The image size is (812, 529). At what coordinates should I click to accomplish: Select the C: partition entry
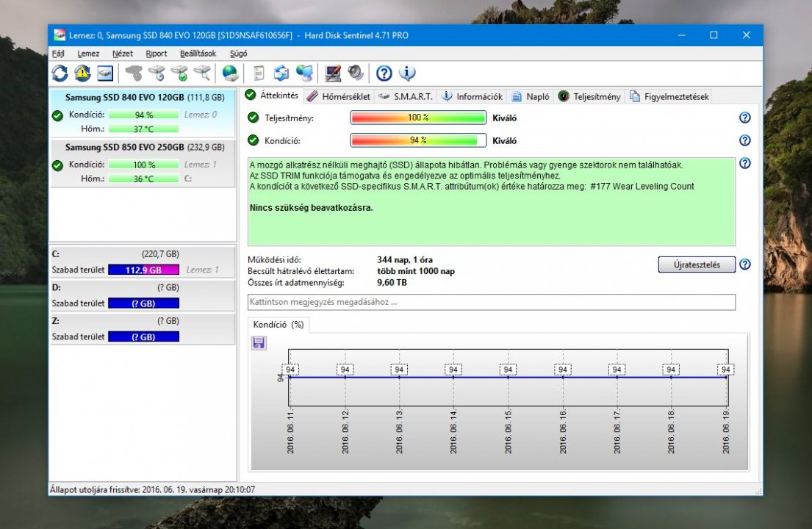(143, 262)
